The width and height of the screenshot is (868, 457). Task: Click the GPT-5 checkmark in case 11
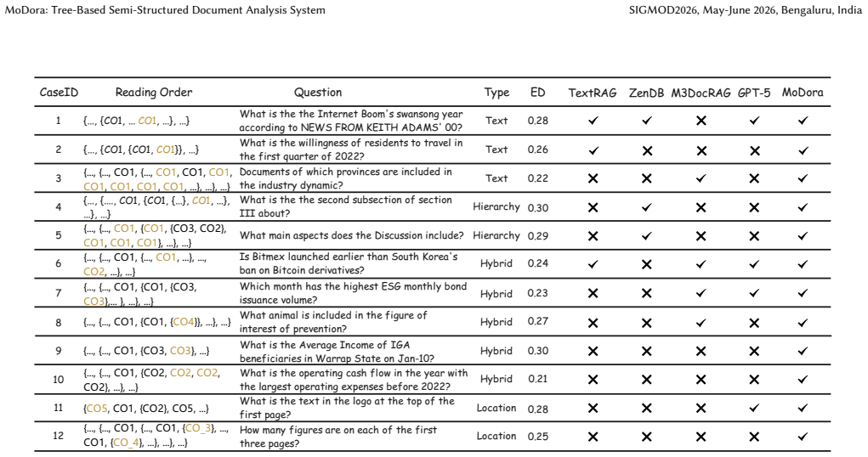pos(754,409)
